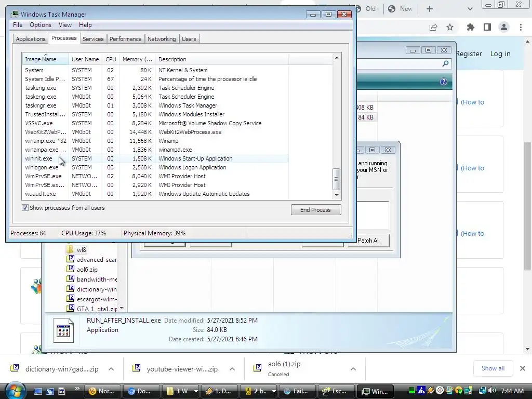This screenshot has height=399, width=532.
Task: Click the taskbar clock showing 7:44 AM
Action: coord(512,391)
